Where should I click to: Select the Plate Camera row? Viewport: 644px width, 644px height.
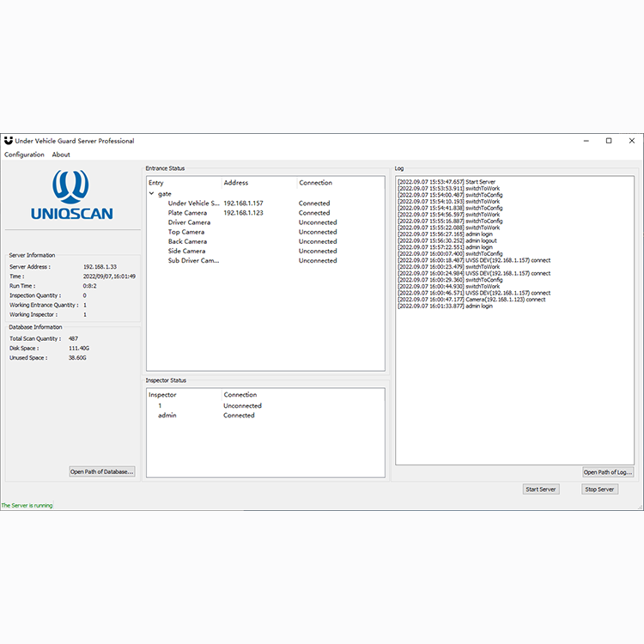187,213
